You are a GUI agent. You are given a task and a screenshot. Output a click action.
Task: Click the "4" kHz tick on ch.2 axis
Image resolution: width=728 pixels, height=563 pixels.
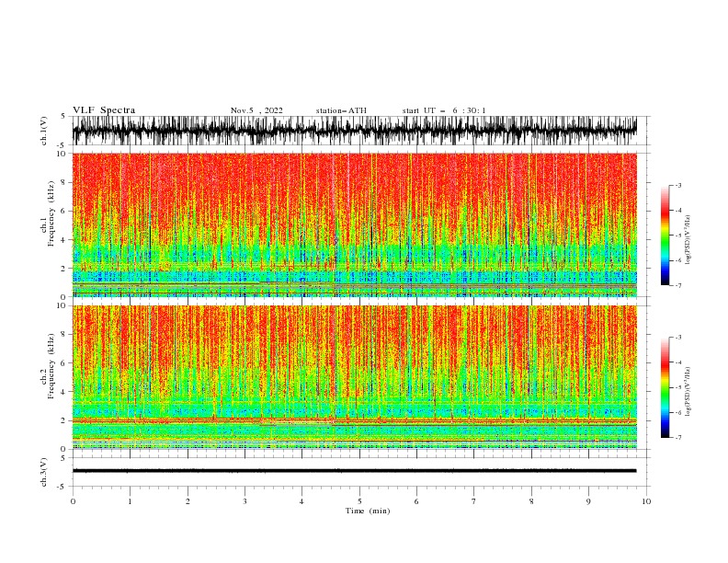pos(64,392)
